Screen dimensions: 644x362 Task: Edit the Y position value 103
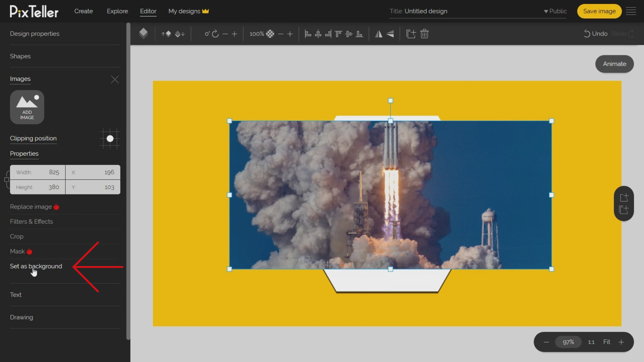point(93,187)
